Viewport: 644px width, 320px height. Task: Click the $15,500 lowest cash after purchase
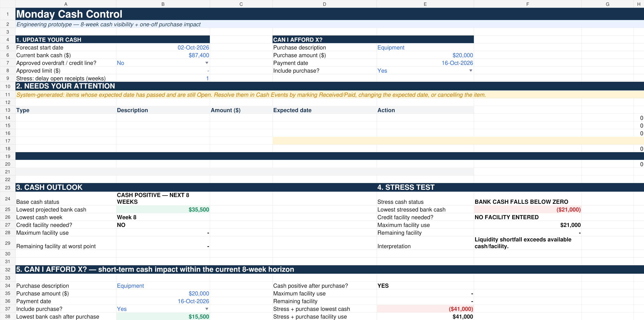(x=199, y=317)
